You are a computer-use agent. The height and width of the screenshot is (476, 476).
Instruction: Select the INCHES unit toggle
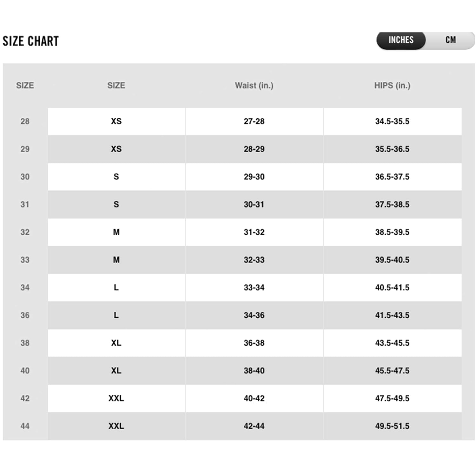coord(401,40)
